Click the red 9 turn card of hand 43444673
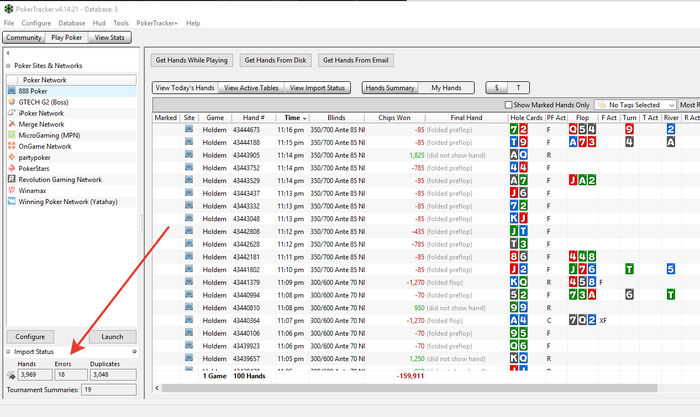 click(x=629, y=129)
